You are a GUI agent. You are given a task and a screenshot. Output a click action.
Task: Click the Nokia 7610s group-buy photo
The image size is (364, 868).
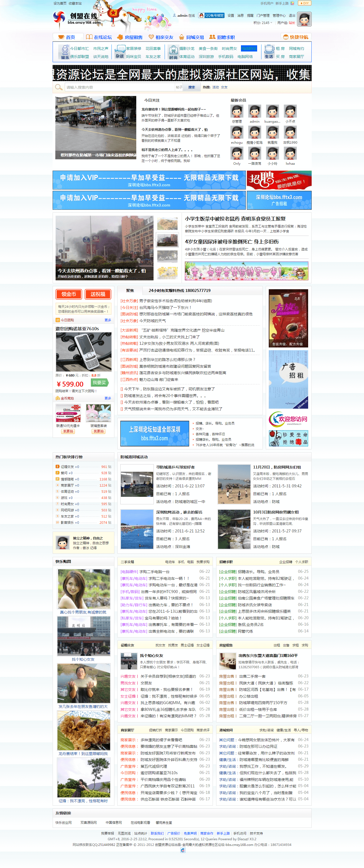(83, 352)
